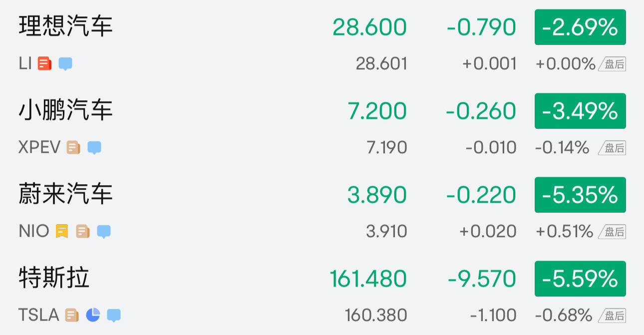Click the 盘后 tag in the LI row
This screenshot has height=335, width=644.
(613, 64)
